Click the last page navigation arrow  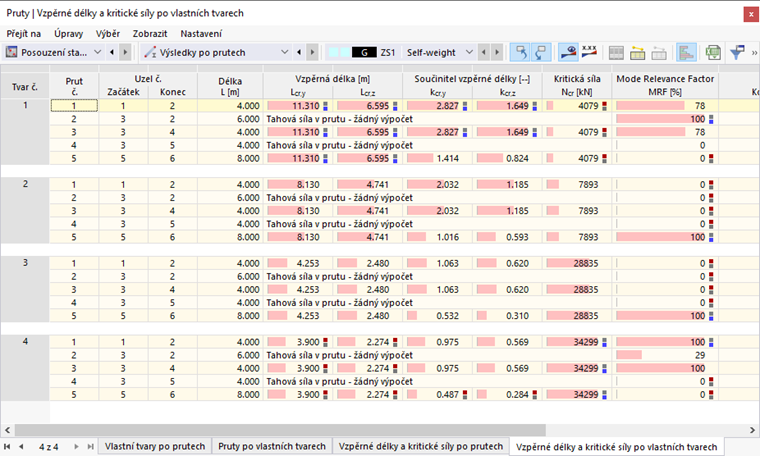point(91,446)
